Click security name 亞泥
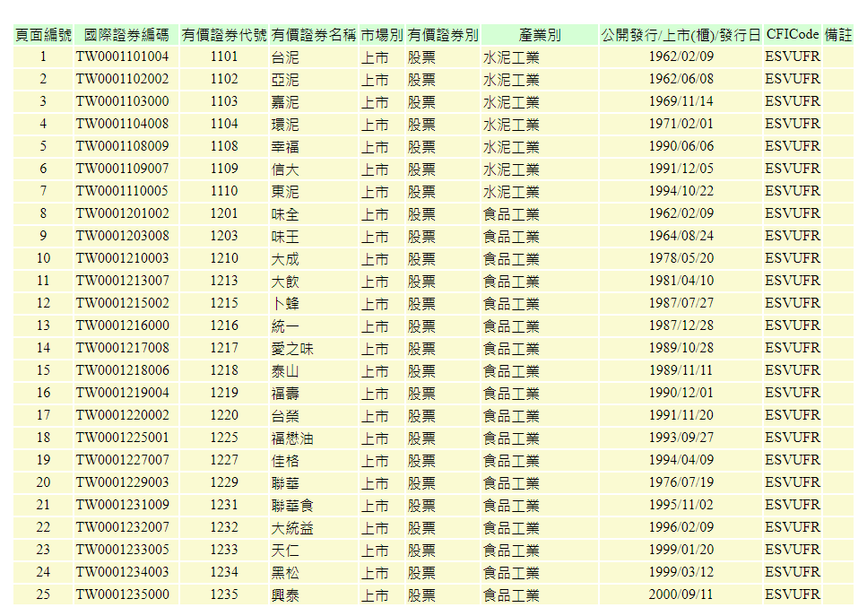Screen dimensions: 867x616 [285, 80]
